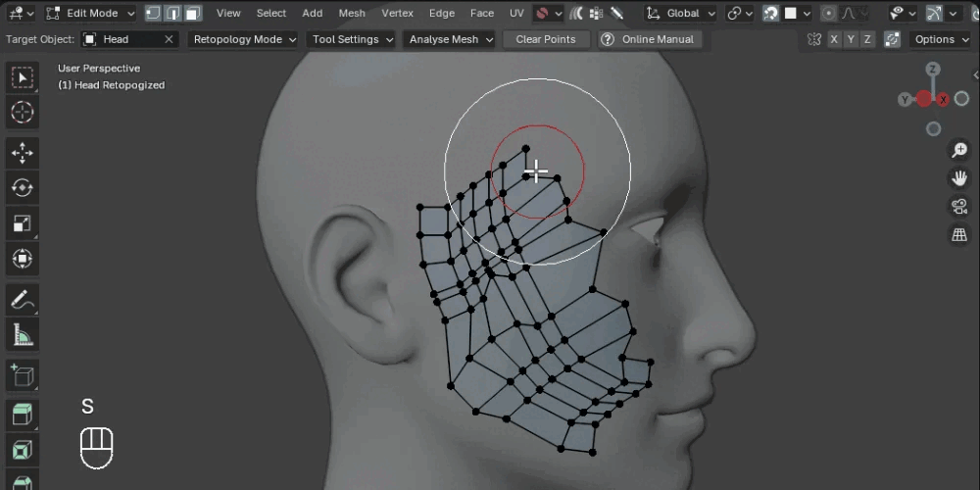Expand the Retopology Mode dropdown
The width and height of the screenshot is (980, 490).
click(x=244, y=39)
